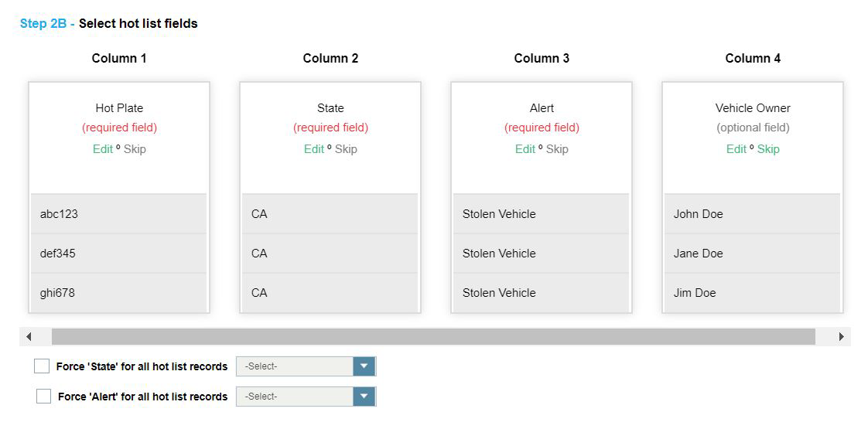Select the John Doe sample row
The image size is (868, 429).
pyautogui.click(x=752, y=214)
